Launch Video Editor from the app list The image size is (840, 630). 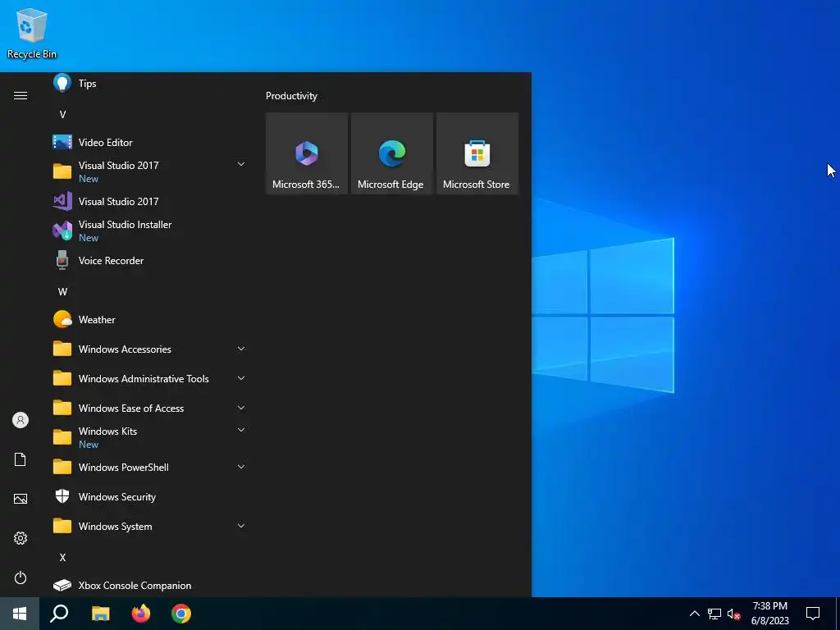(149, 143)
